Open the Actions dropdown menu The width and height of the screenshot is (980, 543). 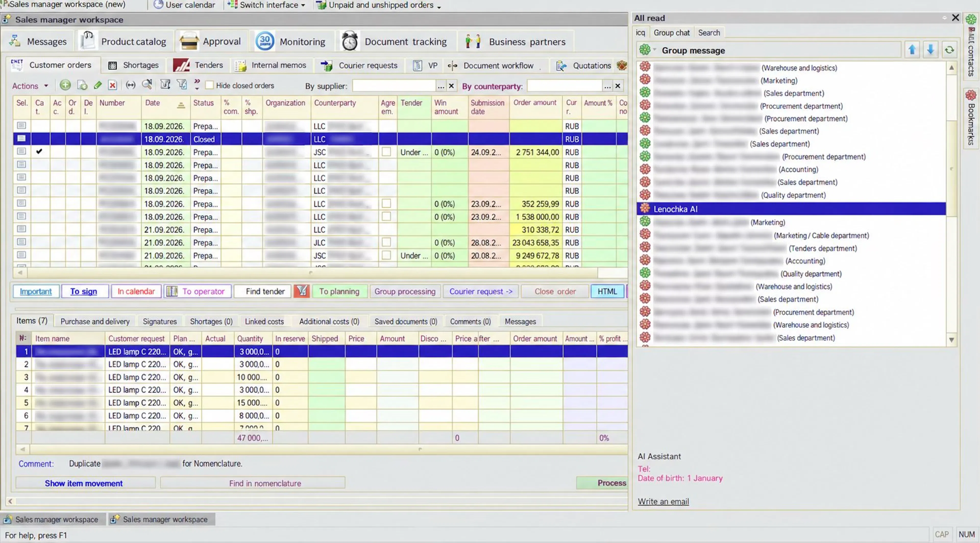pos(30,86)
